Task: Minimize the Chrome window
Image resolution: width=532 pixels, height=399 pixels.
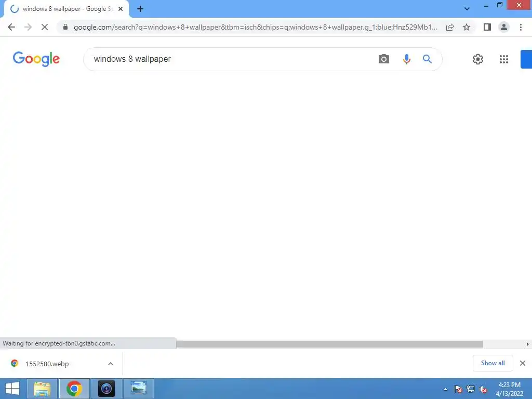Action: pos(486,5)
